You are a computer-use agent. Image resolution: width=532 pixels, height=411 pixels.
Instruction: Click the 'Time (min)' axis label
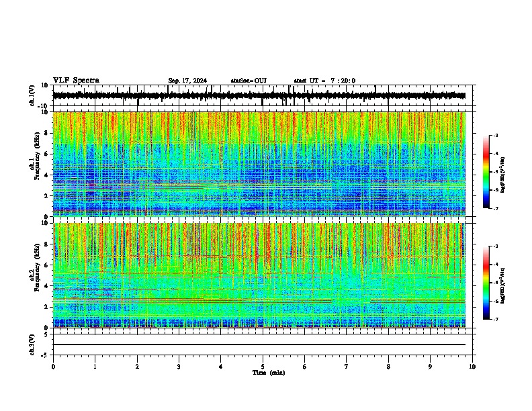click(x=269, y=373)
